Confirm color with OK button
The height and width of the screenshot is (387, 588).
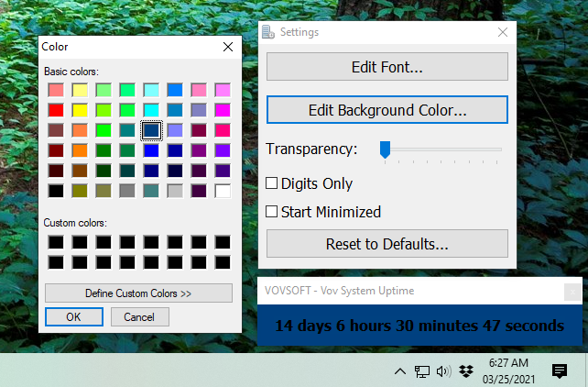(x=74, y=316)
